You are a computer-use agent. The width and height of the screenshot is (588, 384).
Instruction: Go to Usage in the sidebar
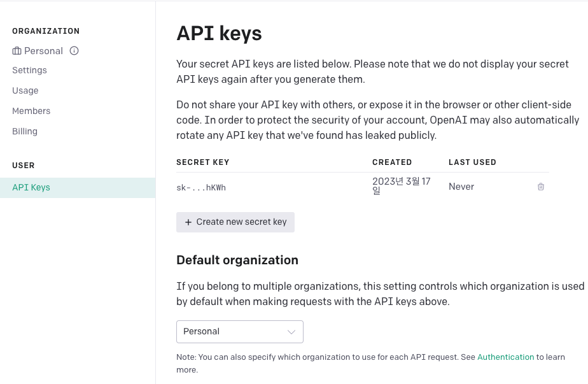(x=25, y=90)
